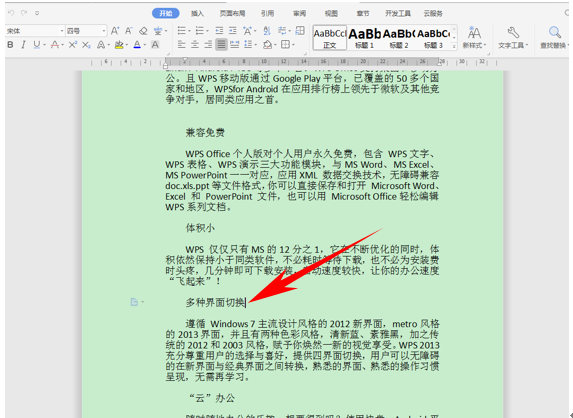Image resolution: width=573 pixels, height=418 pixels.
Task: Click the borders icon
Action: click(x=285, y=45)
